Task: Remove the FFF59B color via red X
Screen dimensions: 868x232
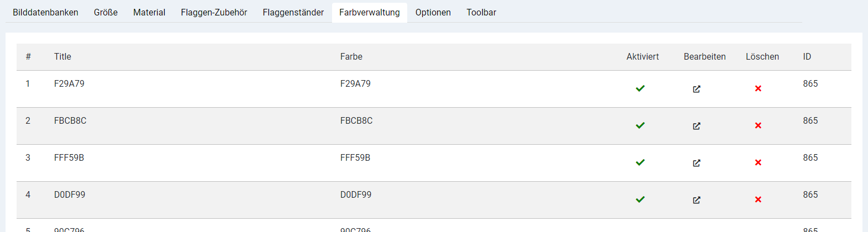Action: click(758, 162)
